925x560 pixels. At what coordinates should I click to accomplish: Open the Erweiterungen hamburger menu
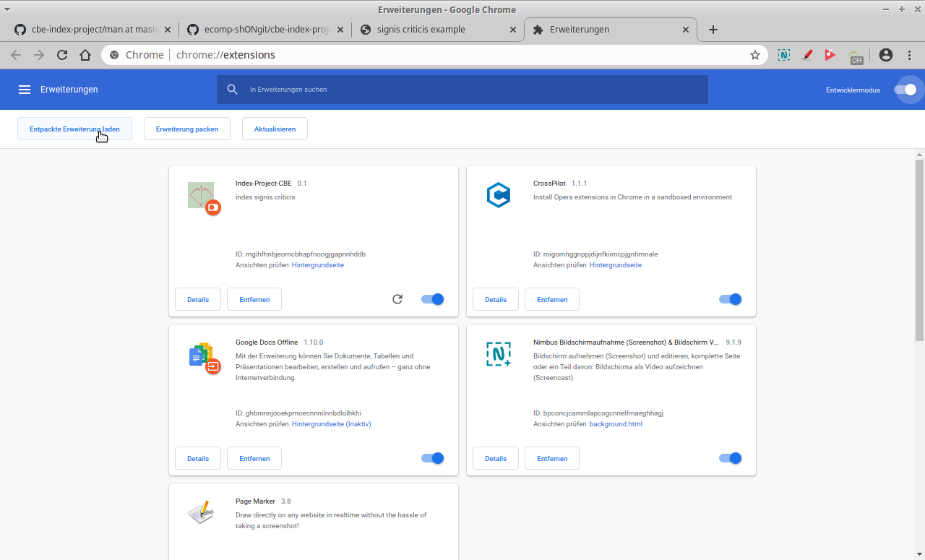point(25,90)
